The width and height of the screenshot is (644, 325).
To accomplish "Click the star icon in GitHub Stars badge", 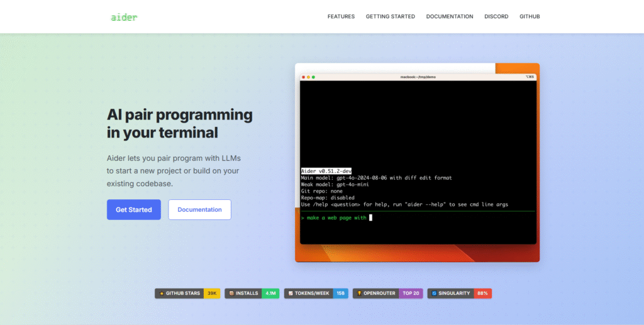I will pyautogui.click(x=162, y=294).
